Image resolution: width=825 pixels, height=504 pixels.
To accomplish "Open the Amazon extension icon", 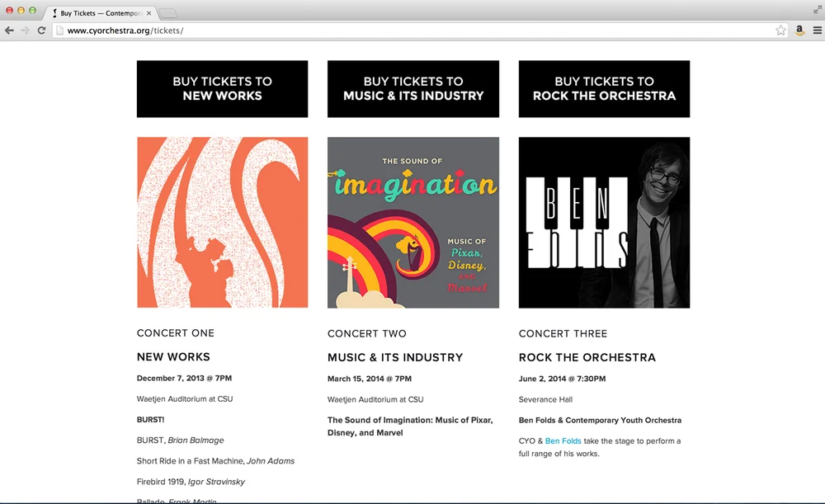I will coord(799,31).
